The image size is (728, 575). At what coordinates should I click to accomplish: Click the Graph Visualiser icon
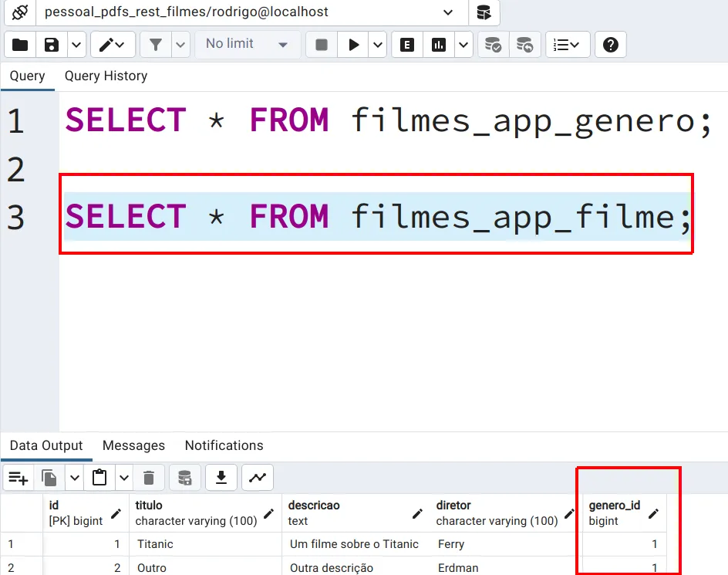(258, 478)
